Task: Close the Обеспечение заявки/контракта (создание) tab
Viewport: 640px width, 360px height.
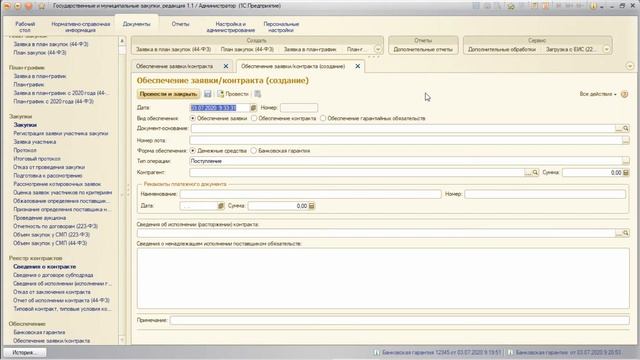Action: 358,66
